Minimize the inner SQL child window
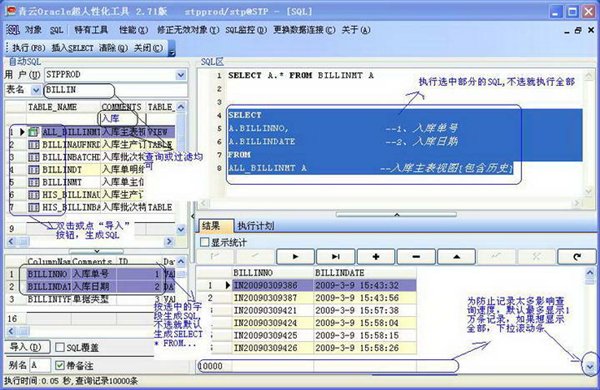Screen dimensions: 600x390 tap(567, 31)
